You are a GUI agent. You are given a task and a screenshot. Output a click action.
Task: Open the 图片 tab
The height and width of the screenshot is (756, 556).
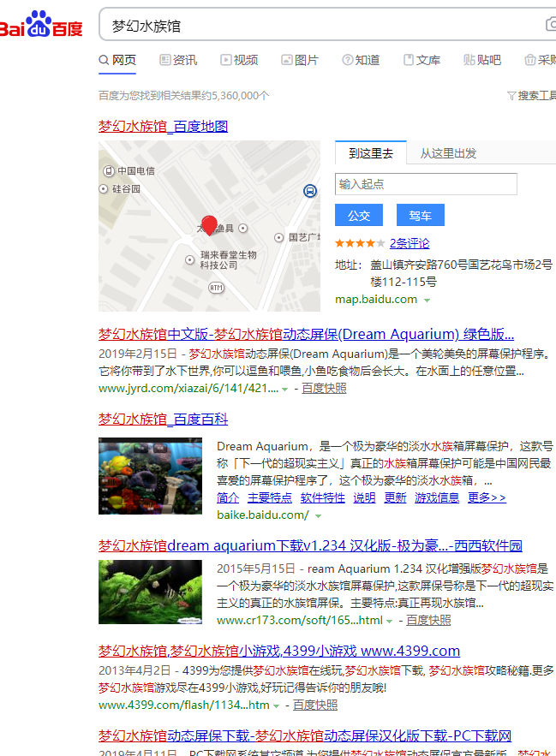click(300, 60)
